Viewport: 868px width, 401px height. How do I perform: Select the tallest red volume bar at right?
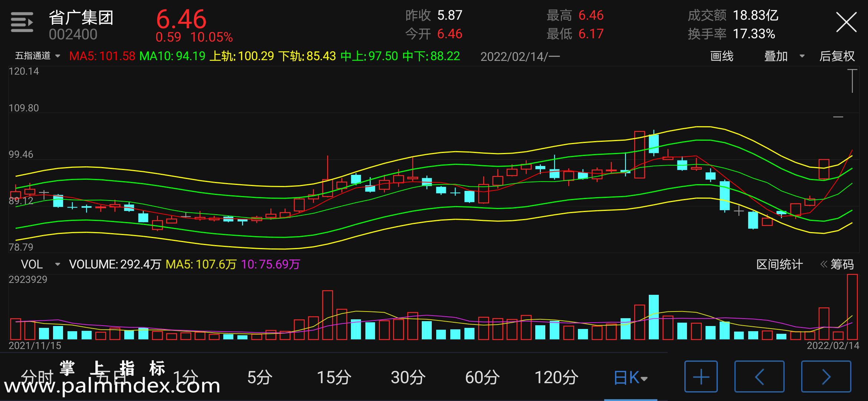pyautogui.click(x=852, y=307)
